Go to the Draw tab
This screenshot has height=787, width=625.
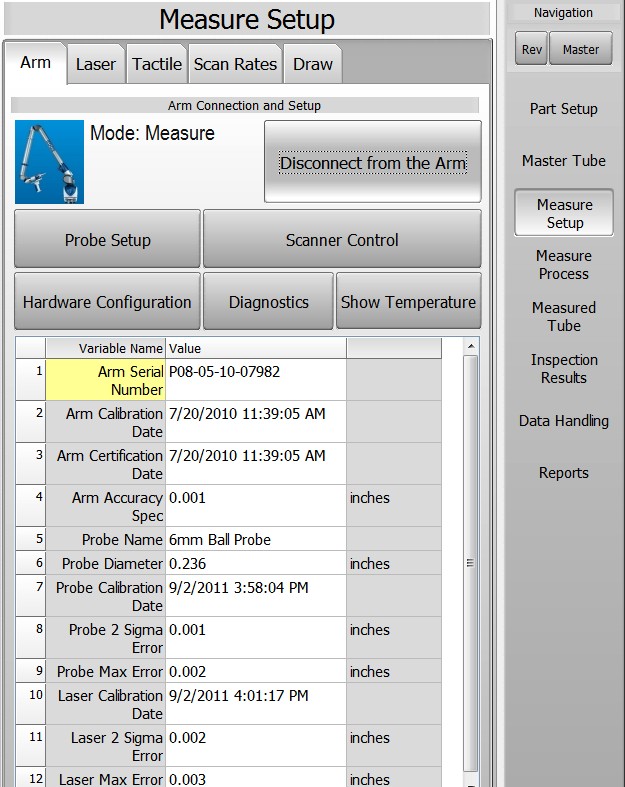pos(312,65)
